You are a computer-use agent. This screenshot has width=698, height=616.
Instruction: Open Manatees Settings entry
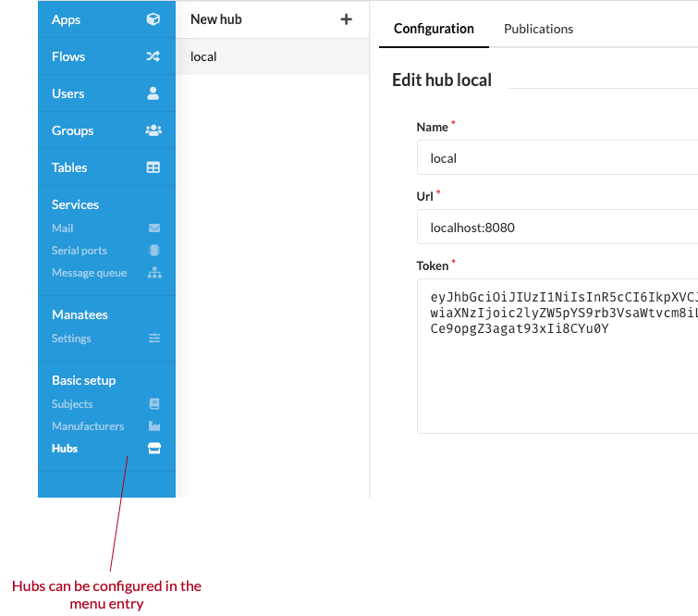[x=107, y=339]
